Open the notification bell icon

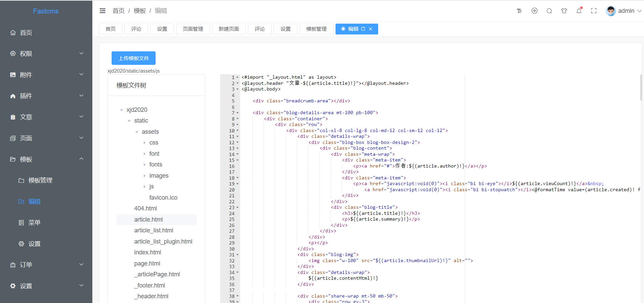[x=579, y=11]
